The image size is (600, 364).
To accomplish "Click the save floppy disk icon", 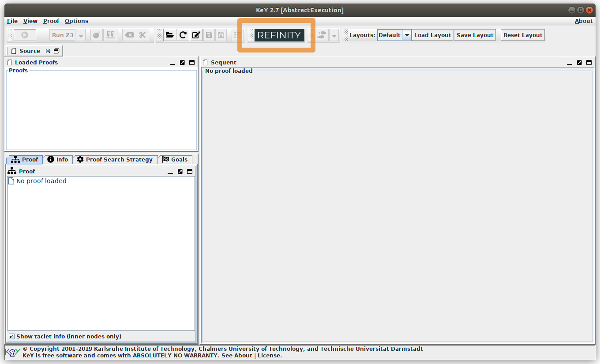I will click(209, 35).
